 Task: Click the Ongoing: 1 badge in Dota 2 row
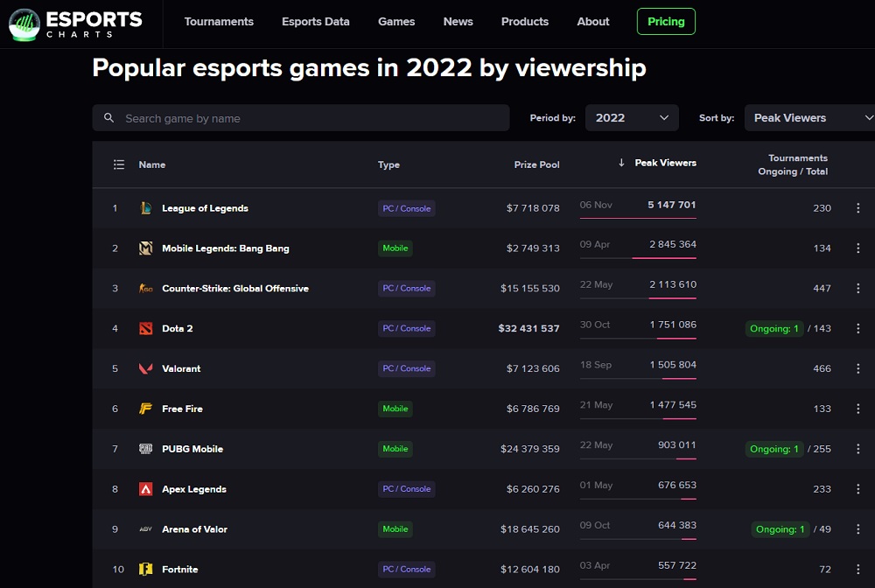(x=774, y=329)
